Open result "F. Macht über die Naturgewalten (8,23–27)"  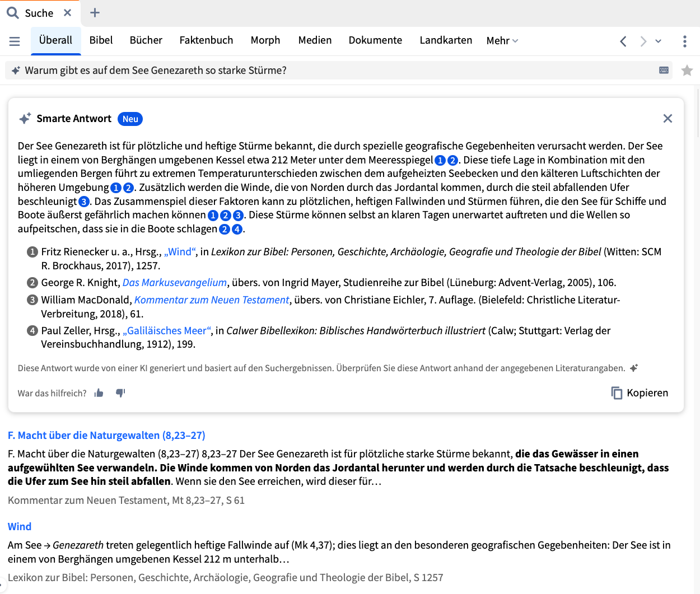coord(106,436)
